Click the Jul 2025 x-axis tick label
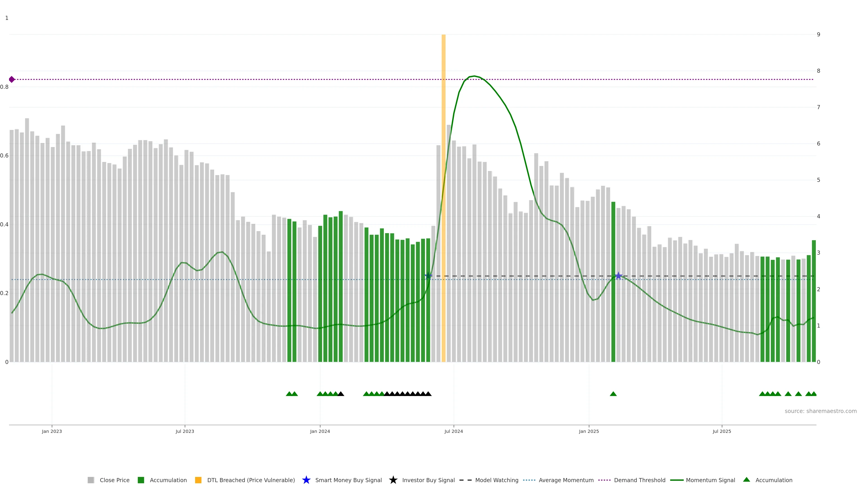This screenshot has height=488, width=868. click(722, 431)
